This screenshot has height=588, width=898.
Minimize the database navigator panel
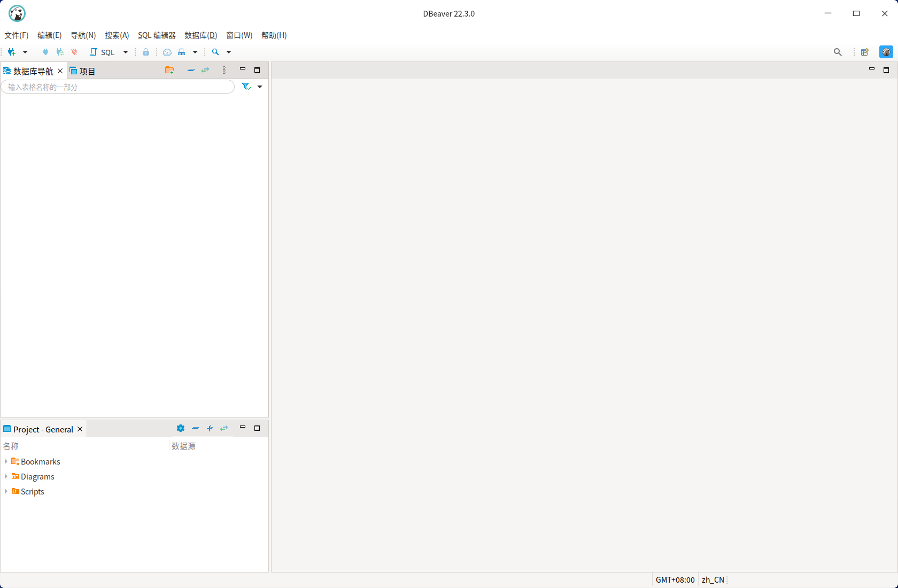point(243,69)
